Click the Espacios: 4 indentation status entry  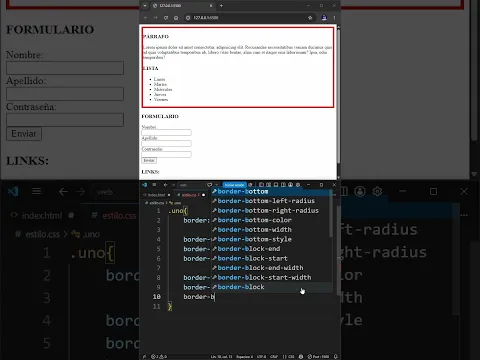point(244,356)
